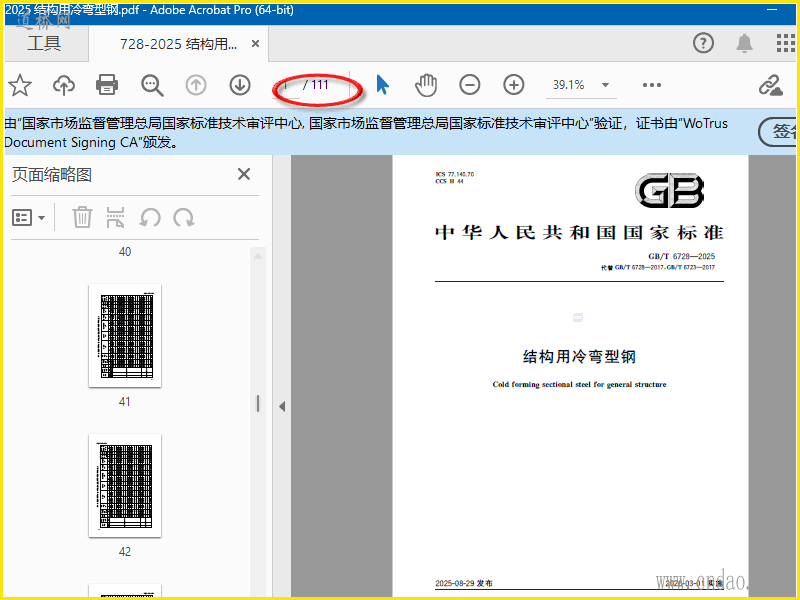Viewport: 800px width, 600px height.
Task: Print the document with the printer icon
Action: (107, 85)
